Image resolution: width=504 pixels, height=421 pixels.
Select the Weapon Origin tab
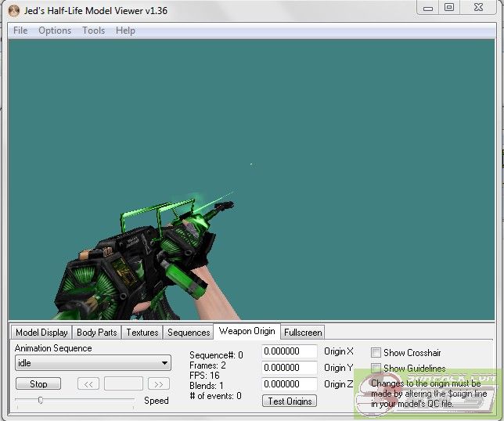coord(247,331)
